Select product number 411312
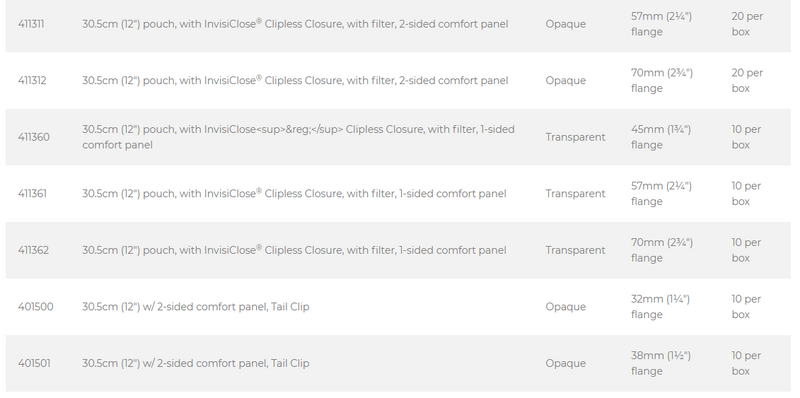The height and width of the screenshot is (398, 800). [x=32, y=81]
